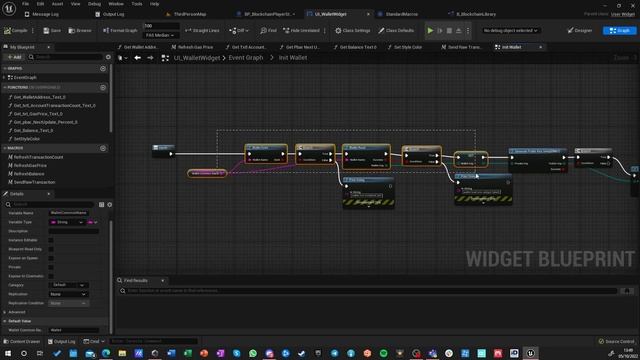Open the Refresh Gas Price graph tab
The height and width of the screenshot is (360, 640).
193,47
